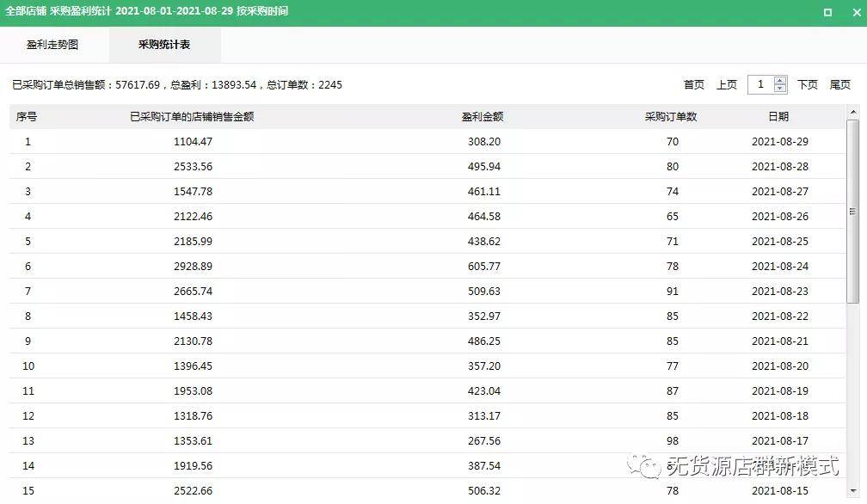Sort by 采购订单数 column header
867x504 pixels.
tap(671, 117)
